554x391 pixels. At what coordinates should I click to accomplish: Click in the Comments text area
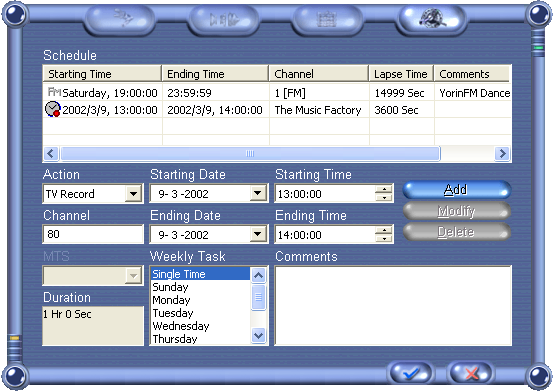coord(393,306)
